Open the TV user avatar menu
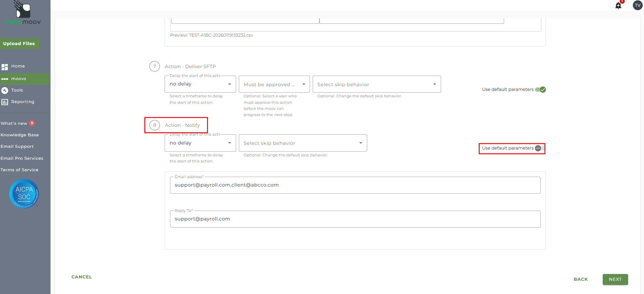The width and height of the screenshot is (644, 294). pos(638,5)
